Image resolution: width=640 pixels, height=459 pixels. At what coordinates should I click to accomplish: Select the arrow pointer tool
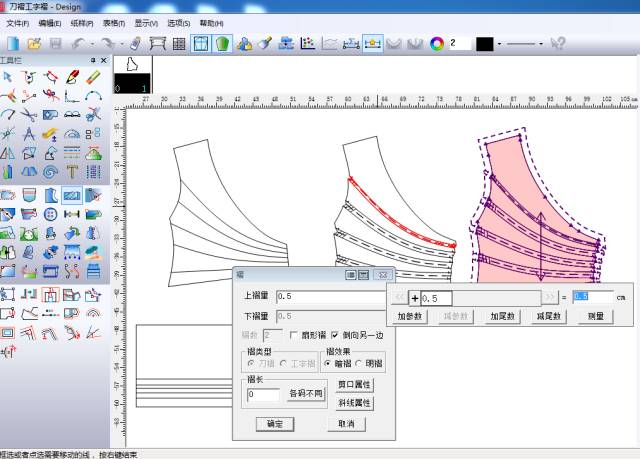tap(8, 77)
